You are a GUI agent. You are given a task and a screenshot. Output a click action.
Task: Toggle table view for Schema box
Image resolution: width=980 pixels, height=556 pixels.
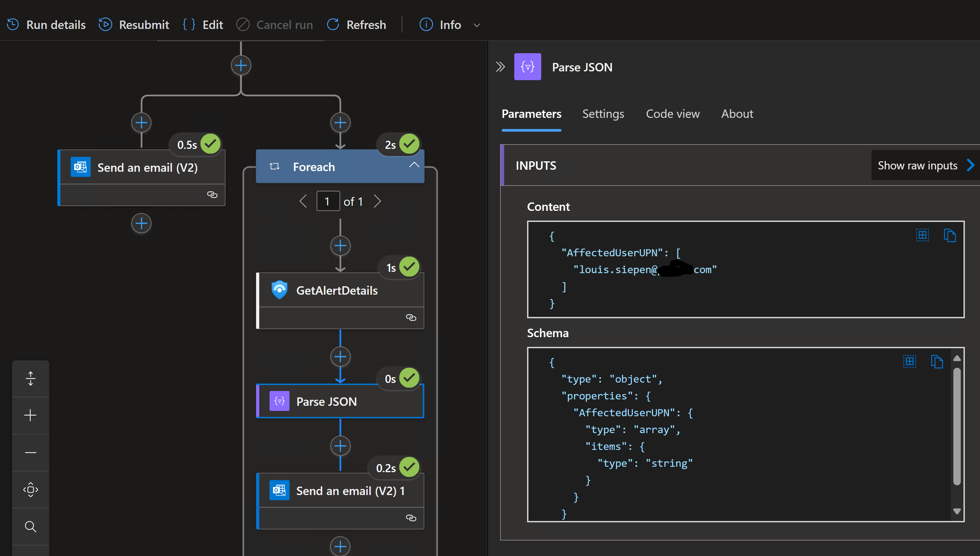(909, 361)
